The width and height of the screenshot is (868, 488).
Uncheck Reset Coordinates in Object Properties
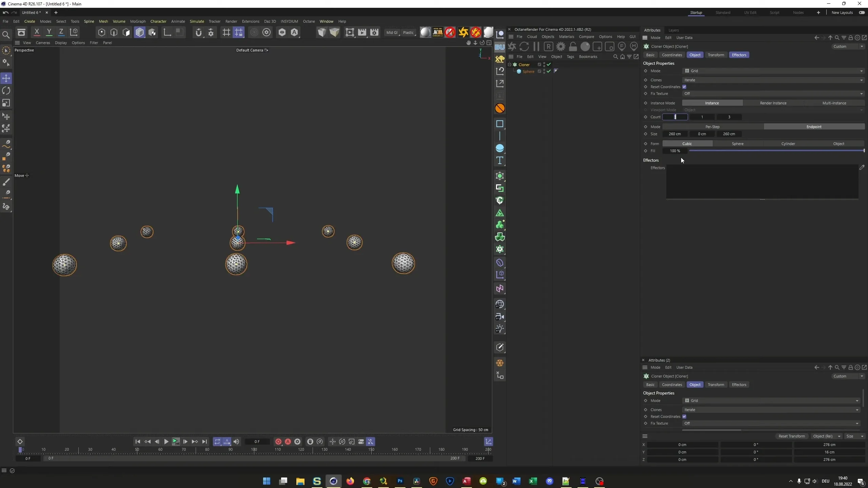(685, 87)
